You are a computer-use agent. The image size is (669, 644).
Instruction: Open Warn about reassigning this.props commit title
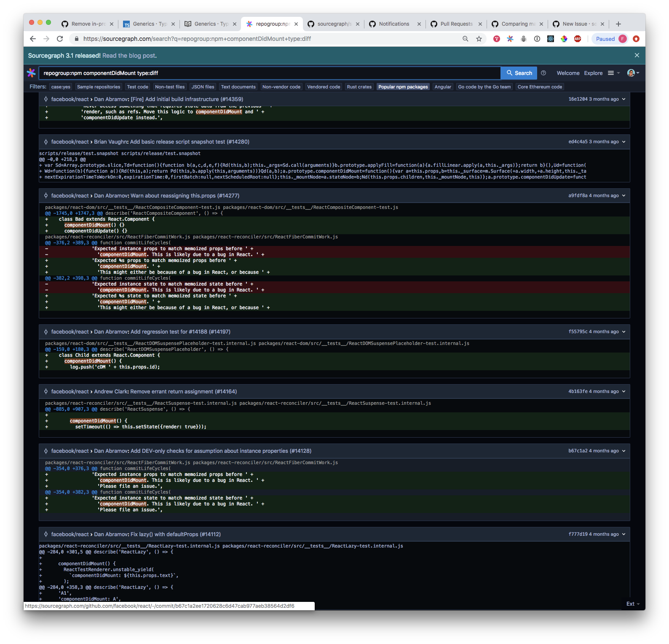(185, 195)
